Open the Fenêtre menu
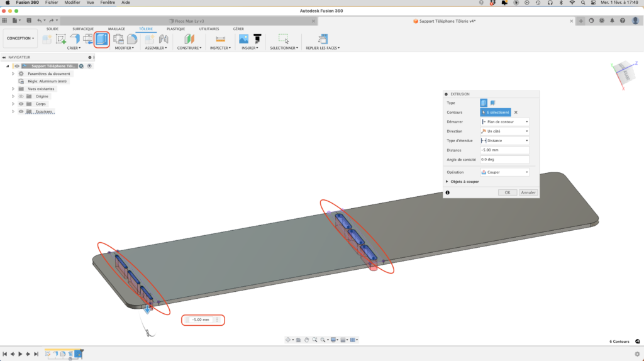 coord(108,3)
